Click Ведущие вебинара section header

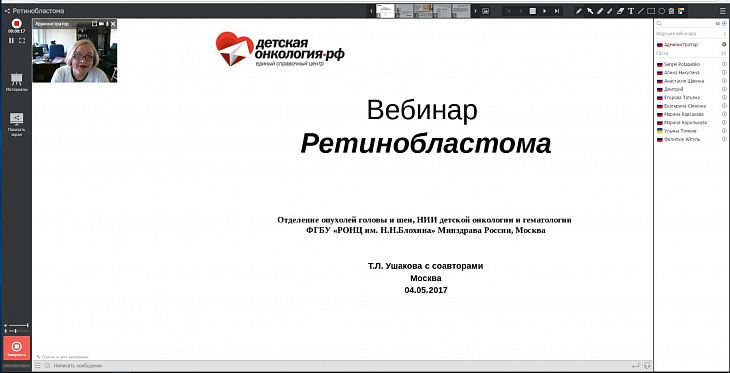click(676, 34)
